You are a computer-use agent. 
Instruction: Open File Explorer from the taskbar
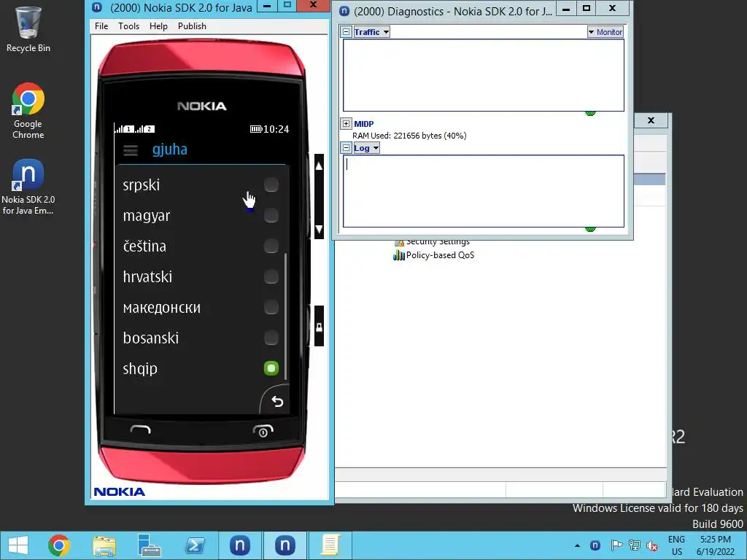point(104,545)
